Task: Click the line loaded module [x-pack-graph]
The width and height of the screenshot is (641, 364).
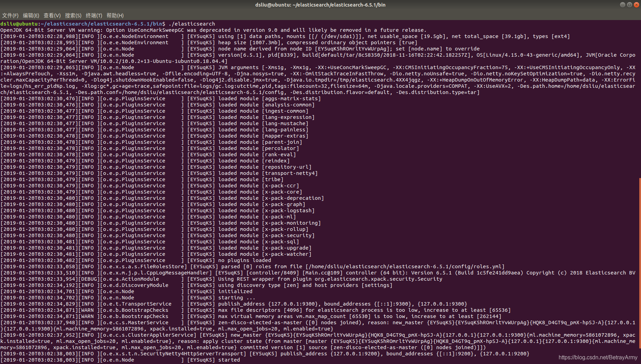Action: [x=153, y=204]
